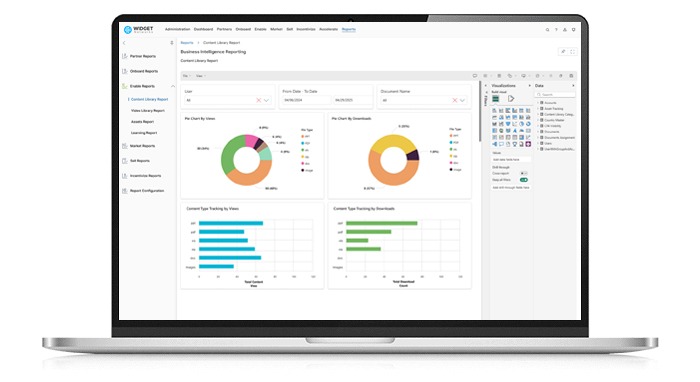
Task: Expand the Country Master table
Action: coord(538,120)
